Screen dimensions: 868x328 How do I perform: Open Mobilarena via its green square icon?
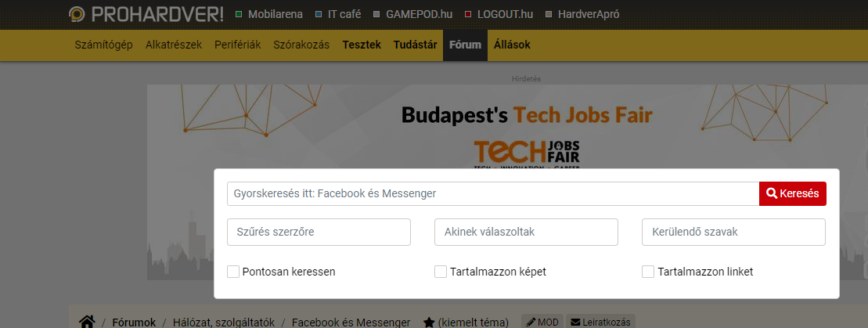pos(240,14)
